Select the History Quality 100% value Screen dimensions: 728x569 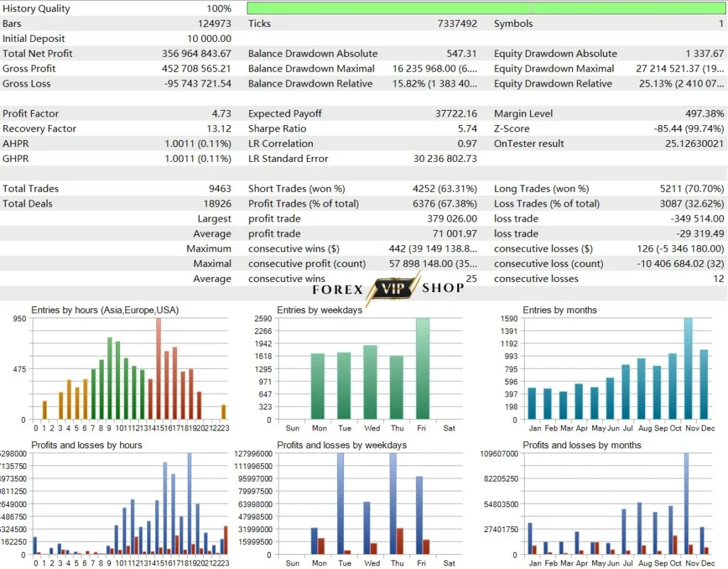(219, 9)
